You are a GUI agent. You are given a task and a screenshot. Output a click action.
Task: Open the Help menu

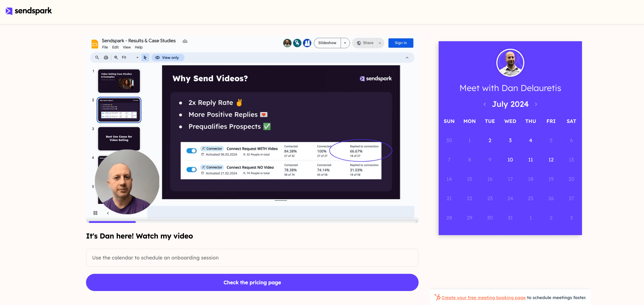coord(139,47)
